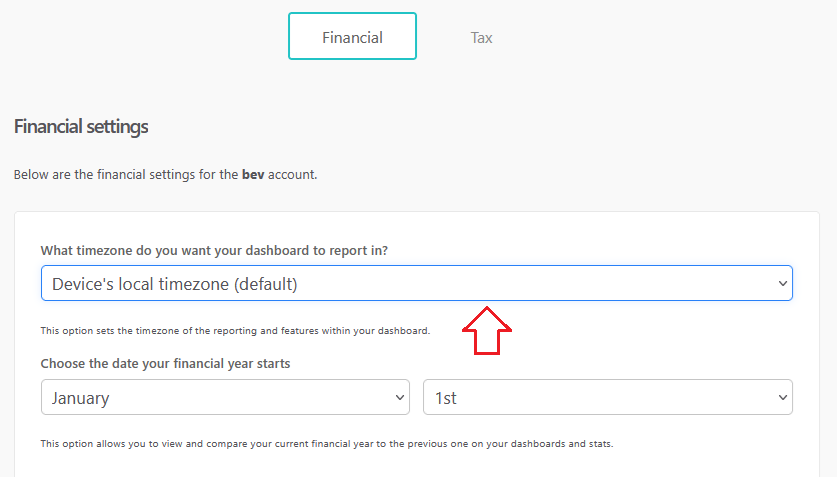Click the chevron on the 1st selector
Screen dimensions: 837x477
(x=782, y=398)
